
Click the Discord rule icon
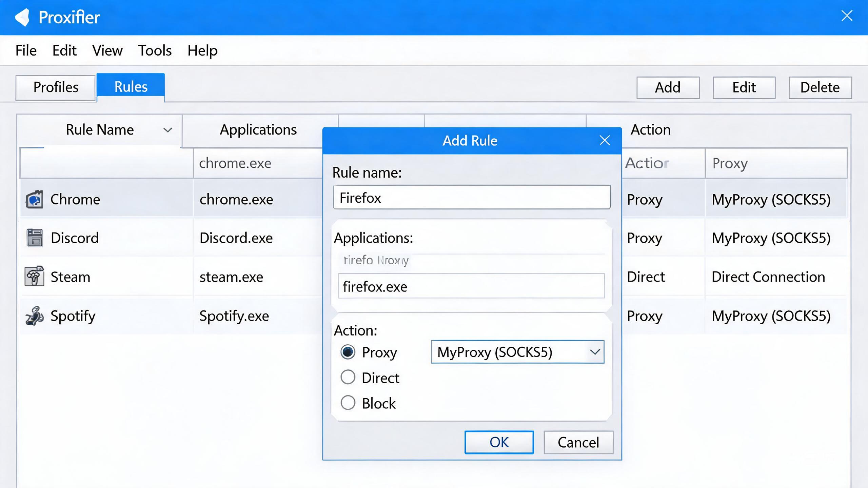pos(35,238)
